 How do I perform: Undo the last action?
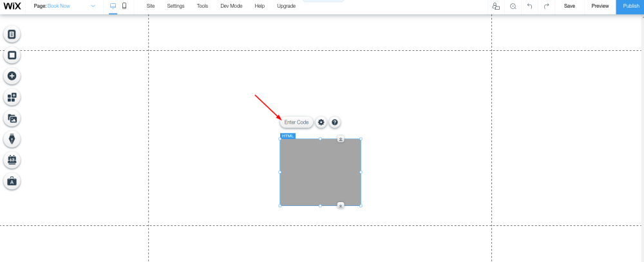point(529,6)
